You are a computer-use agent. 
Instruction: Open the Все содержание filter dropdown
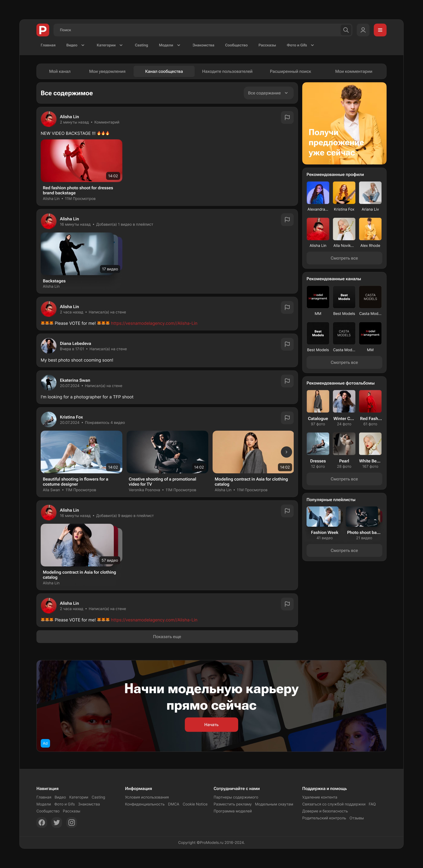click(x=268, y=93)
